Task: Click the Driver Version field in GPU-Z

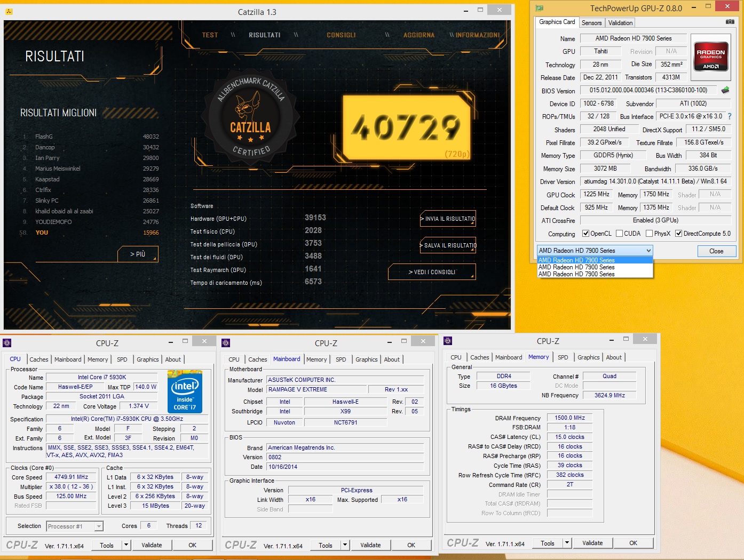Action: tap(655, 181)
